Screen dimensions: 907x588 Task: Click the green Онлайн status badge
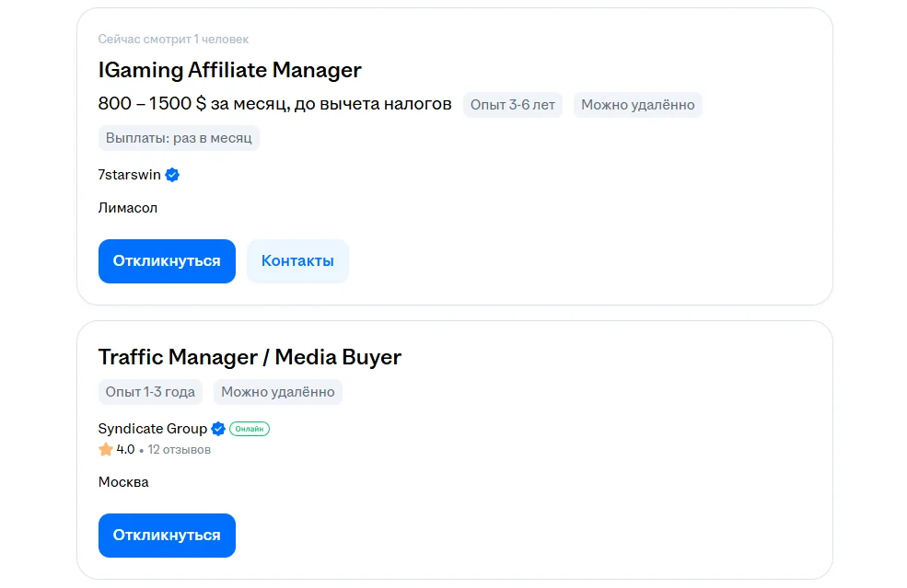tap(250, 429)
